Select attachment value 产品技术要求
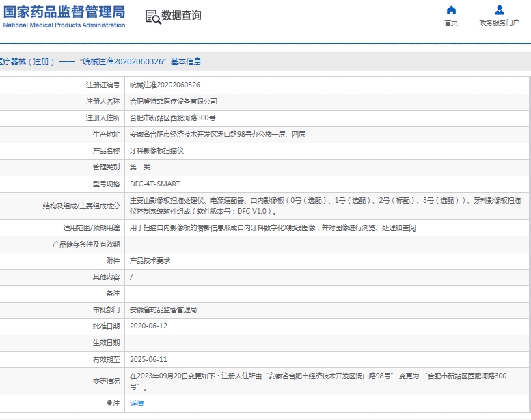Screen dimensions: 531x420 tap(150, 261)
